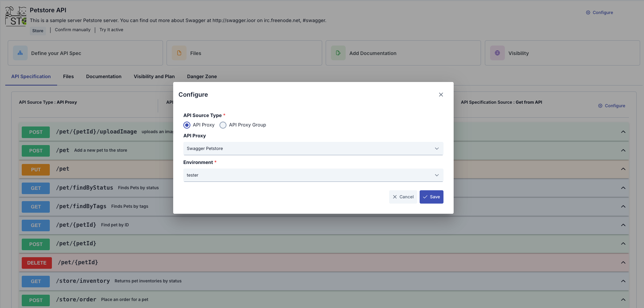Click the Files card icon

[x=179, y=53]
